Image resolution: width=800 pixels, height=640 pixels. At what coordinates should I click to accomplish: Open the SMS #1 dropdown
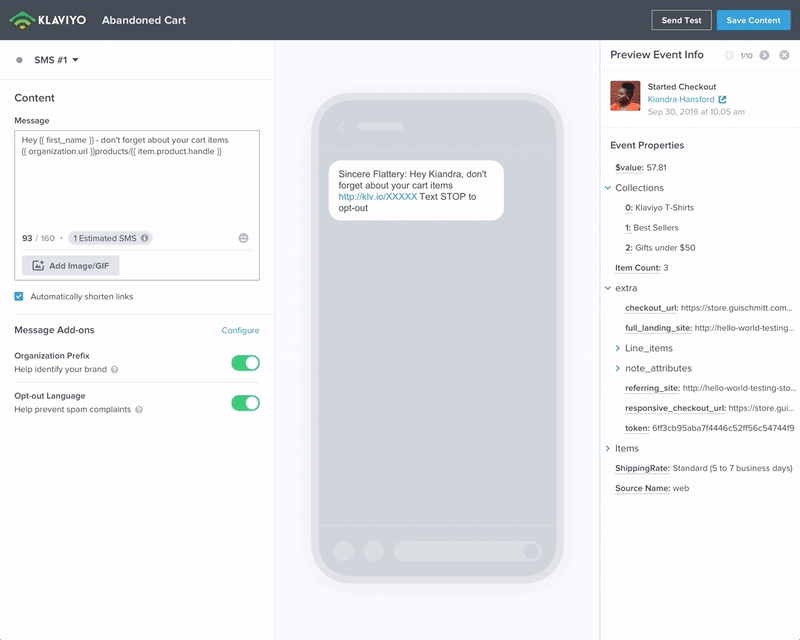56,60
